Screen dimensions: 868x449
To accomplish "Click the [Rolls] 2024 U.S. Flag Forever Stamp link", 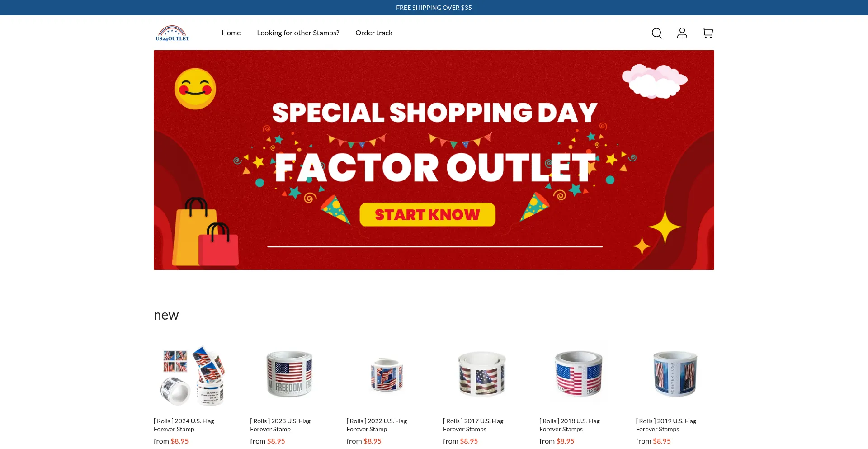I will tap(184, 425).
